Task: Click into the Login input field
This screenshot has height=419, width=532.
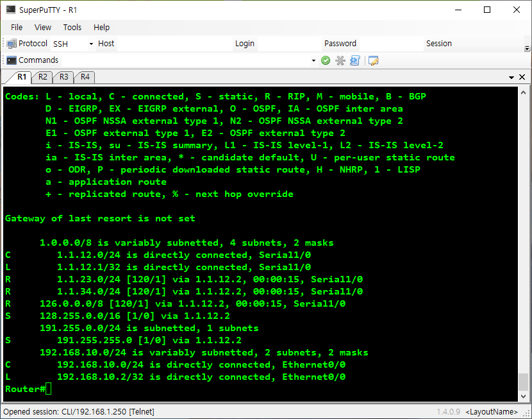Action: (x=290, y=44)
